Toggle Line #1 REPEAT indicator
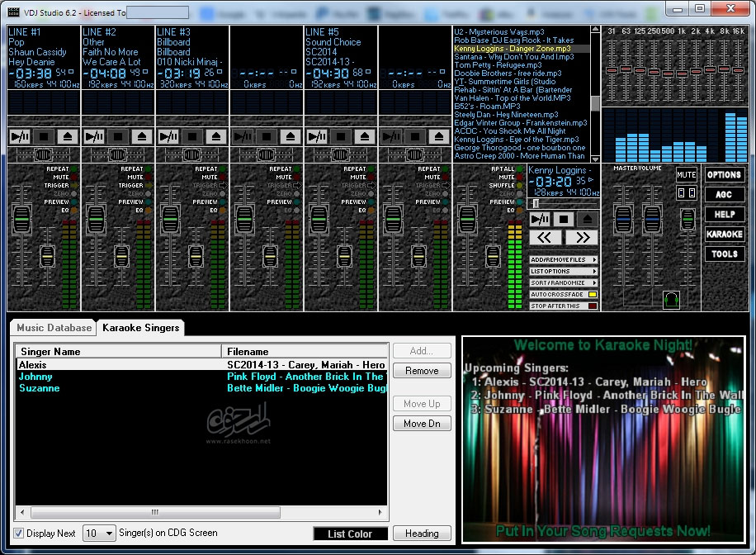 coord(73,169)
